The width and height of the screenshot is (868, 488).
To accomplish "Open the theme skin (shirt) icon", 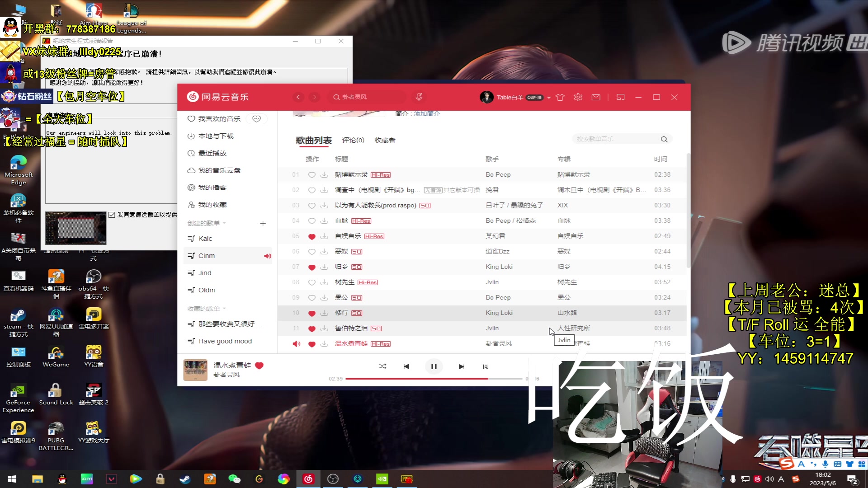I will tap(560, 97).
